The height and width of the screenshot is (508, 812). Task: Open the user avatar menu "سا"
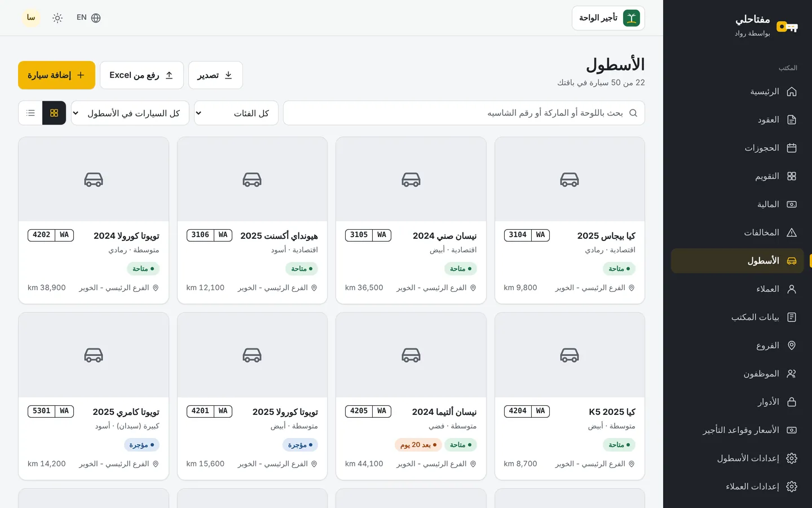coord(31,18)
